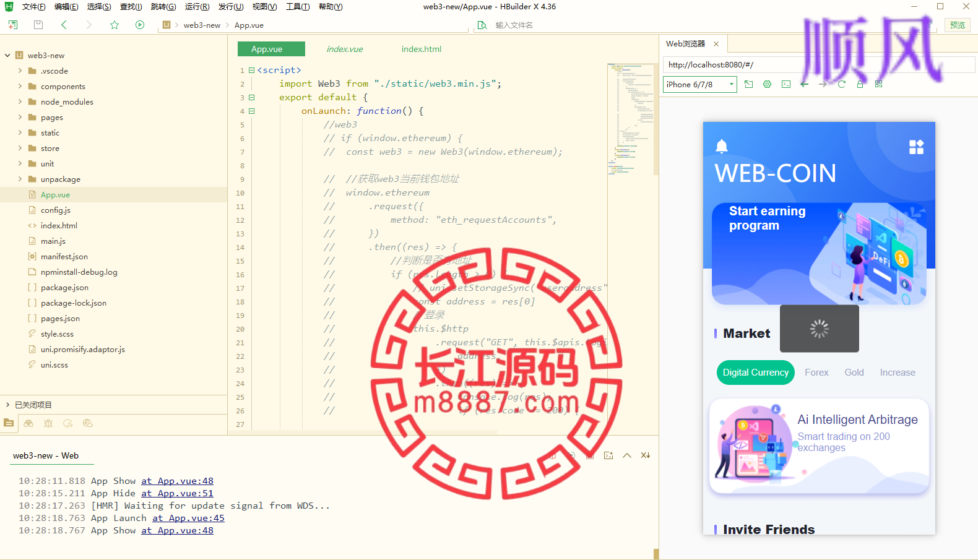Click the new file toolbar icon
This screenshot has width=978, height=560.
pyautogui.click(x=13, y=25)
